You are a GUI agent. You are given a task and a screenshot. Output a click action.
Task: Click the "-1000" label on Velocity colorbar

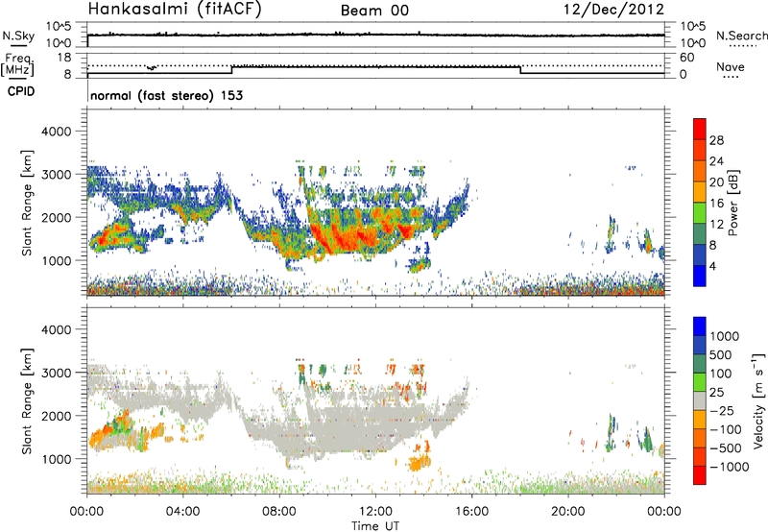[x=729, y=467]
